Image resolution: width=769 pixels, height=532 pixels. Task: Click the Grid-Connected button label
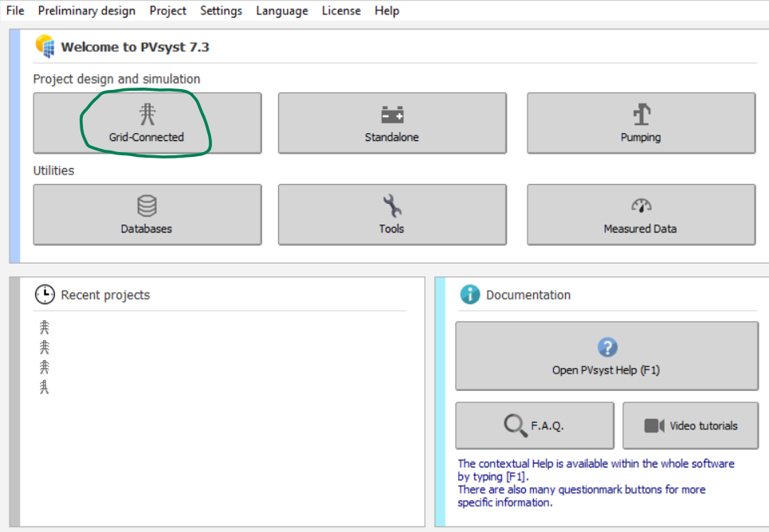tap(147, 137)
